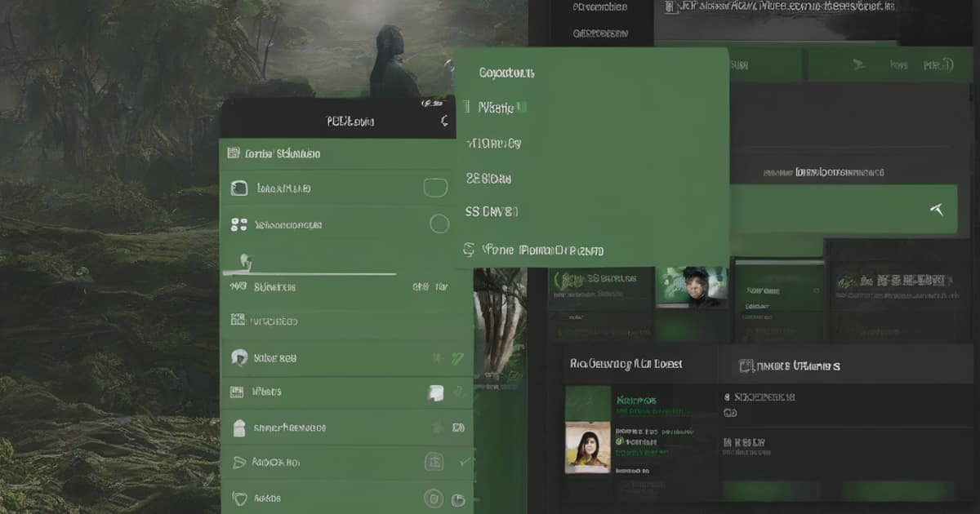This screenshot has height=514, width=980.
Task: Select the circular radio button beside the grid icon
Action: tap(439, 224)
